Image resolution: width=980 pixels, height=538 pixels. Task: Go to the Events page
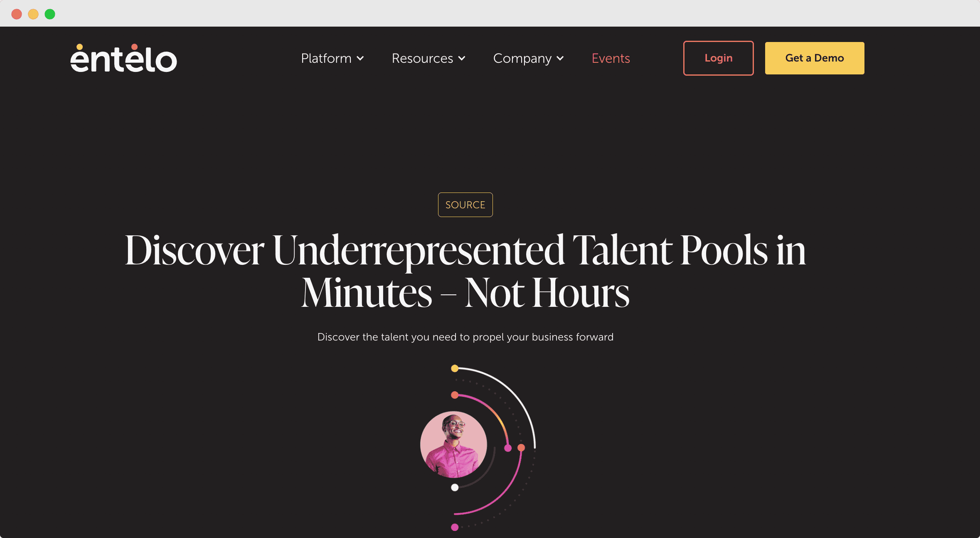tap(611, 58)
